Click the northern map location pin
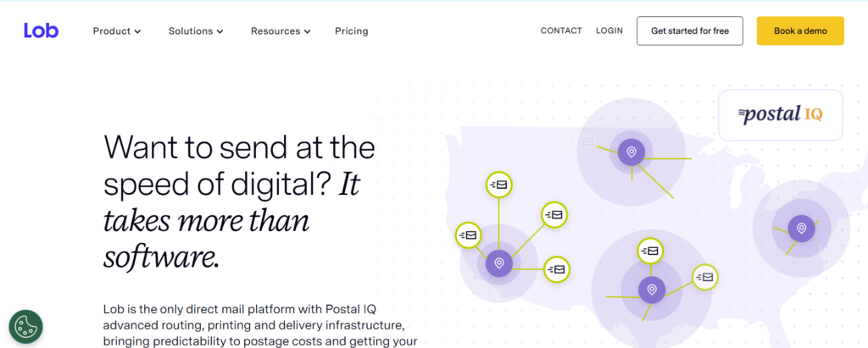The height and width of the screenshot is (348, 868). (630, 152)
